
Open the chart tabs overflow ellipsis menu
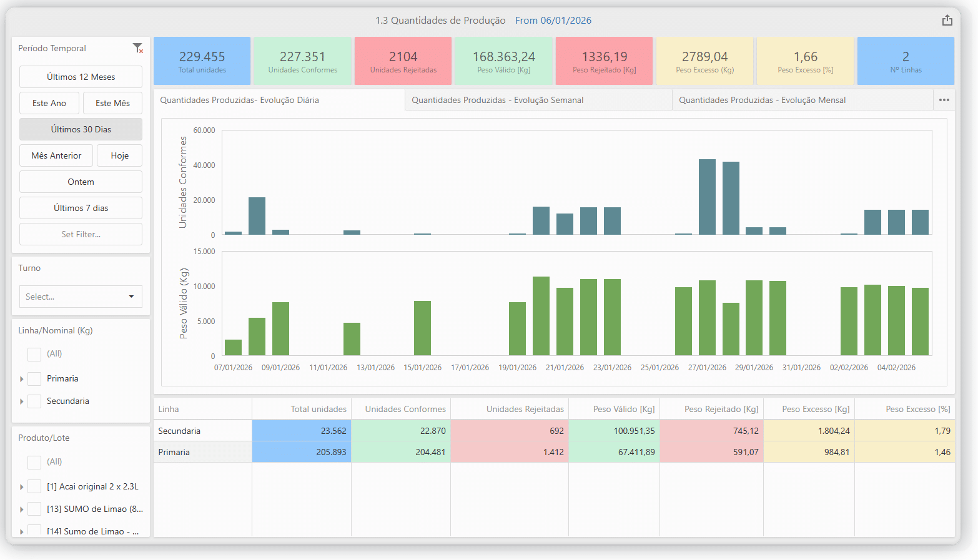(944, 100)
